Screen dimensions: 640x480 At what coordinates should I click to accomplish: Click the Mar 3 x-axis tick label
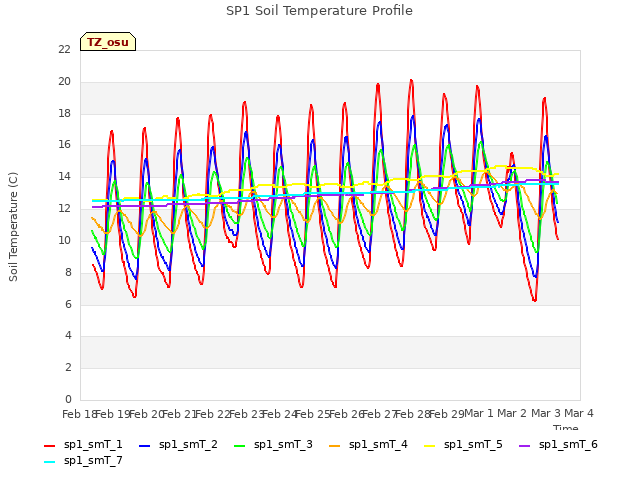point(546,413)
